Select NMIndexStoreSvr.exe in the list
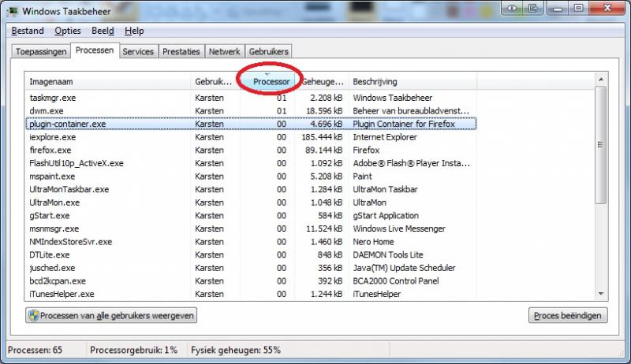 tap(251, 242)
